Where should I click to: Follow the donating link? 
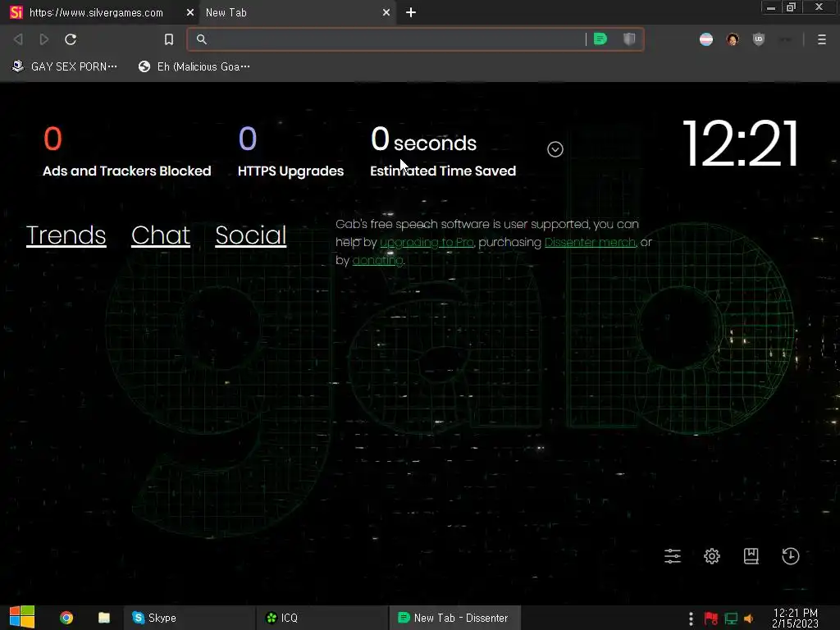[x=377, y=260]
